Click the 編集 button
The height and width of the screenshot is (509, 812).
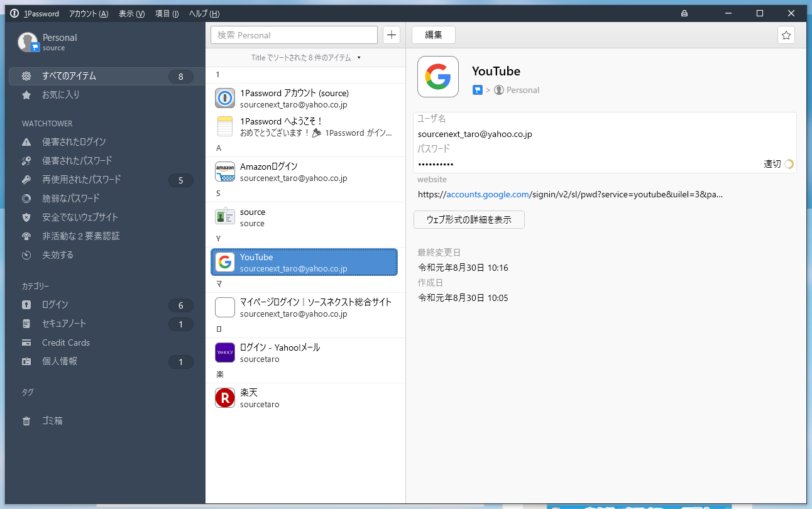click(x=434, y=35)
